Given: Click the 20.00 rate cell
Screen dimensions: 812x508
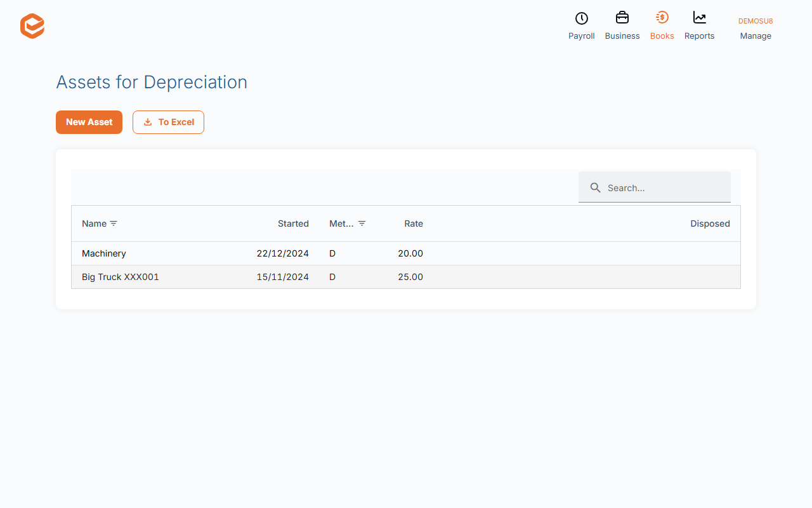Looking at the screenshot, I should [410, 253].
